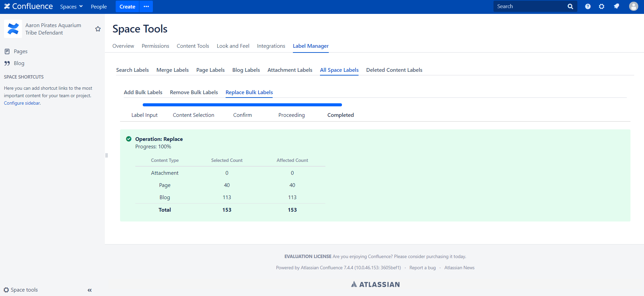This screenshot has width=644, height=296.
Task: Select the Remove Bulk Labels tab
Action: (194, 92)
